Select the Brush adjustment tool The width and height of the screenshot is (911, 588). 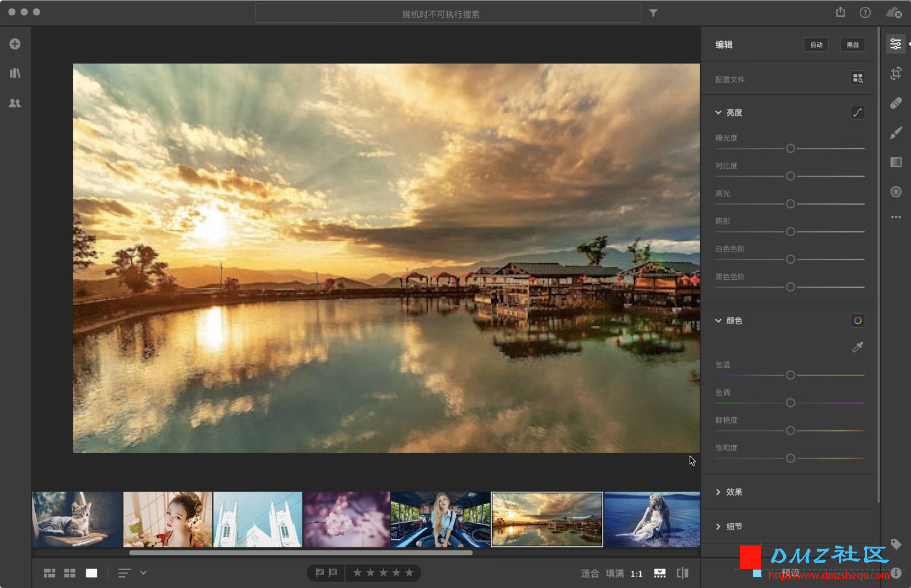[896, 133]
